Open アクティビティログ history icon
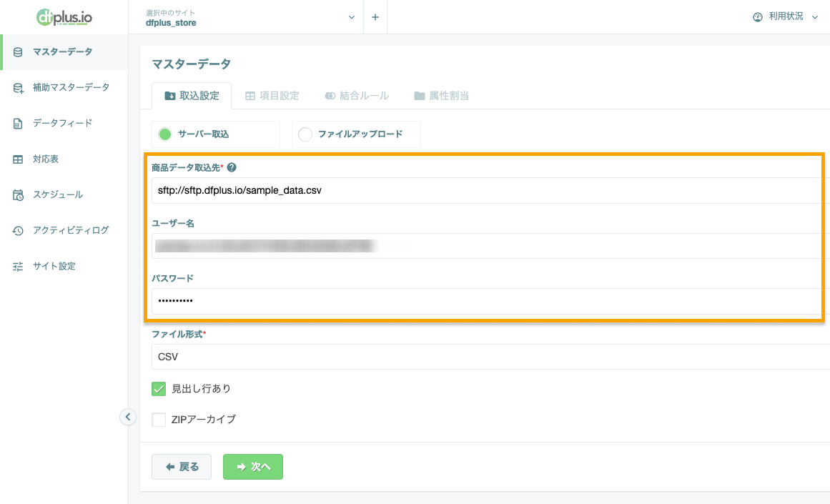The height and width of the screenshot is (504, 830). pyautogui.click(x=18, y=230)
